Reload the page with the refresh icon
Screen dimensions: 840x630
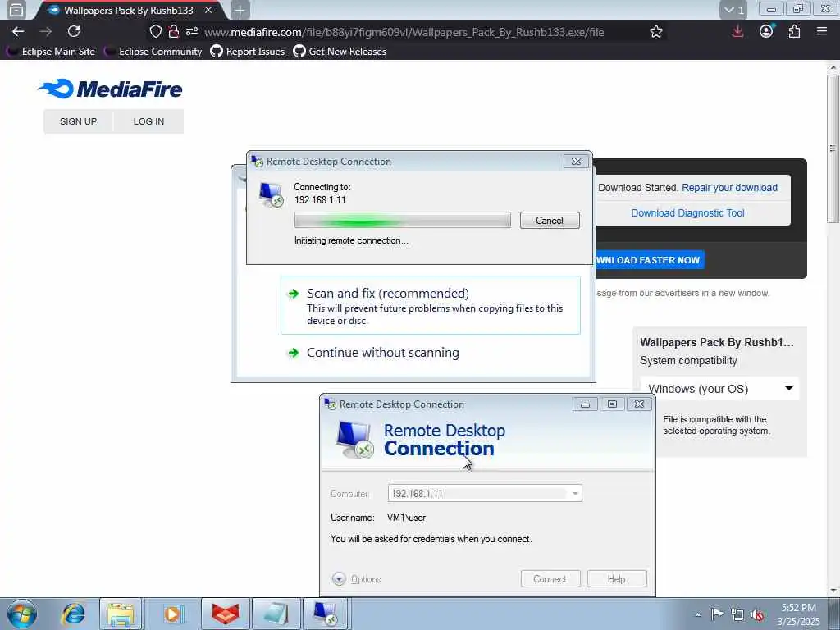coord(74,32)
